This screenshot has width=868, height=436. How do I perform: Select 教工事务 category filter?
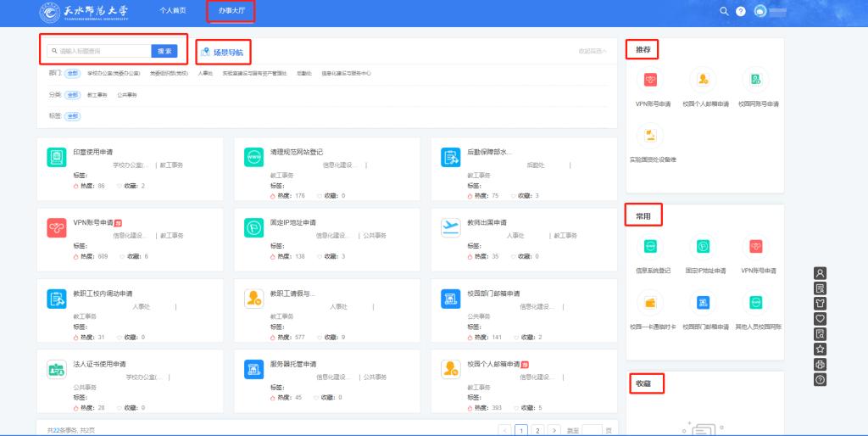click(97, 95)
